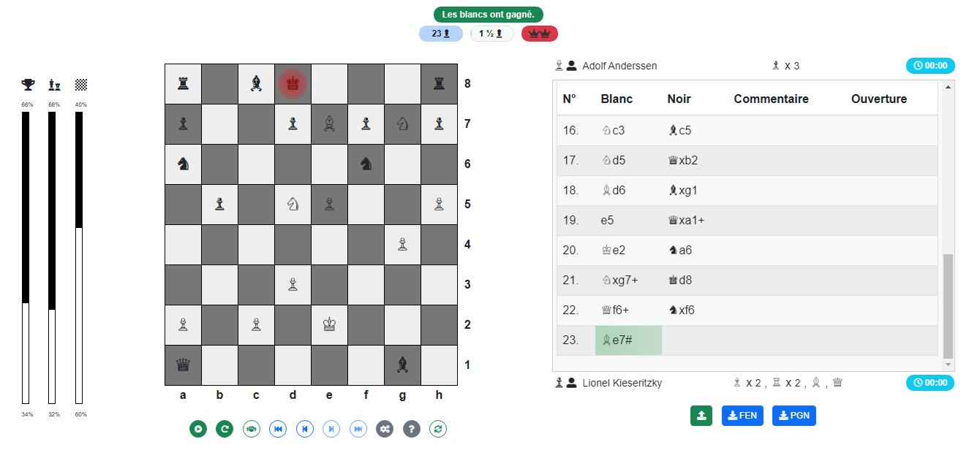
Task: Click Adolf Anderssen's 00:00 clock badge
Action: click(930, 65)
